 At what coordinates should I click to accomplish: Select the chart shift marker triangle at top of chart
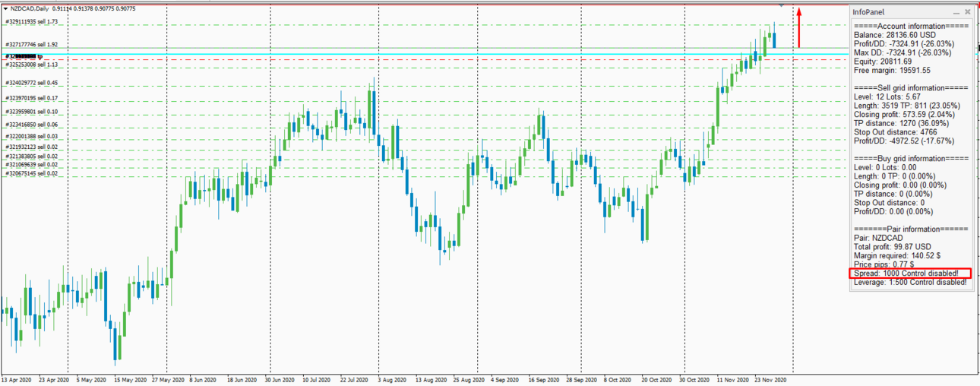click(782, 5)
